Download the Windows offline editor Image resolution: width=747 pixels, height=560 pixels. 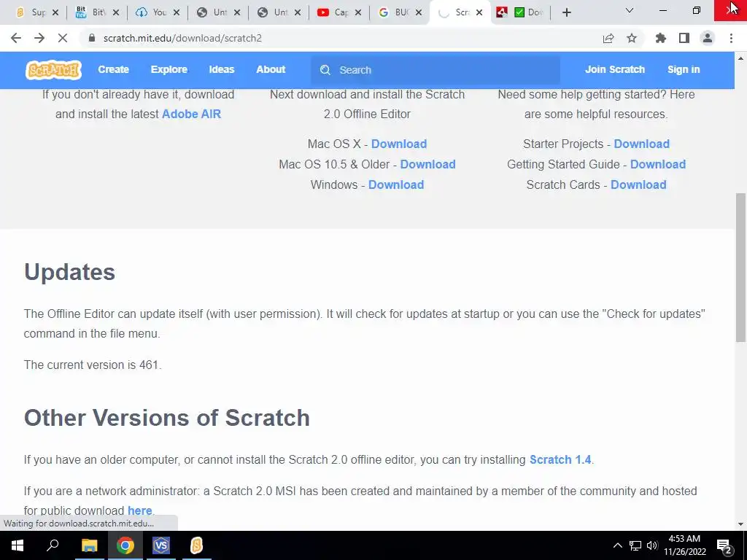coord(396,184)
